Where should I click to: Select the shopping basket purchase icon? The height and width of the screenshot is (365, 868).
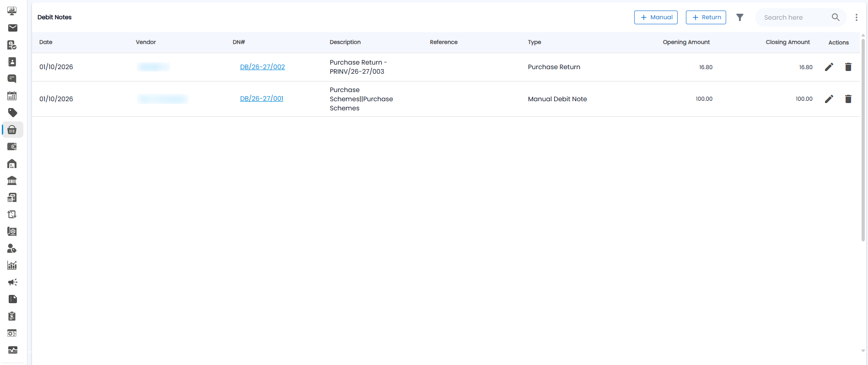tap(12, 130)
